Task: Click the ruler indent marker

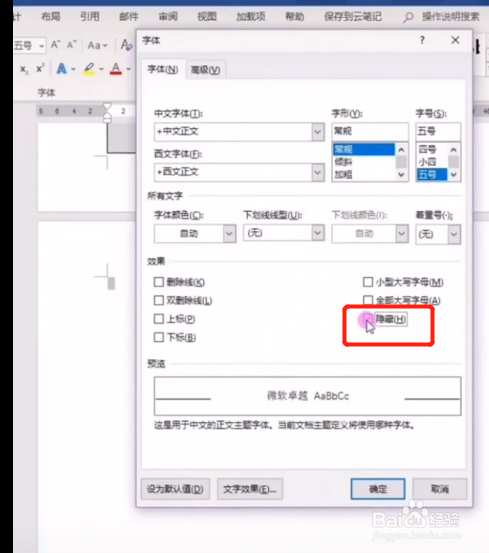Action: 107,113
